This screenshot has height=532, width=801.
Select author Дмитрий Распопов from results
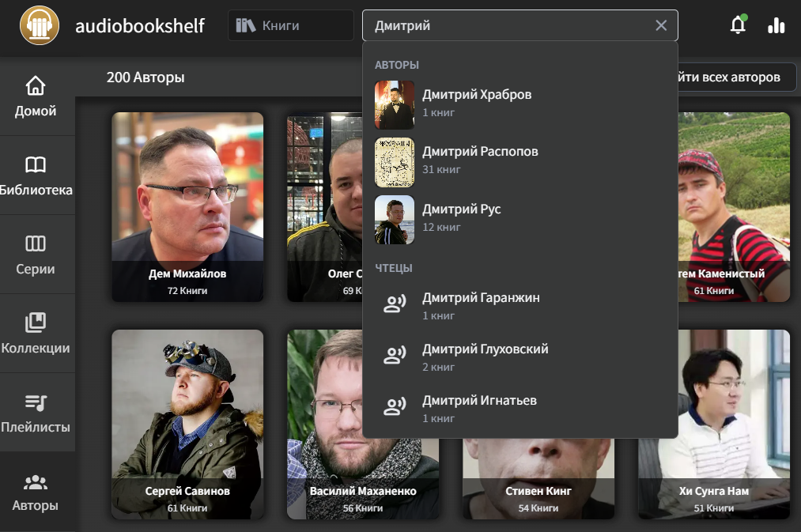(479, 159)
